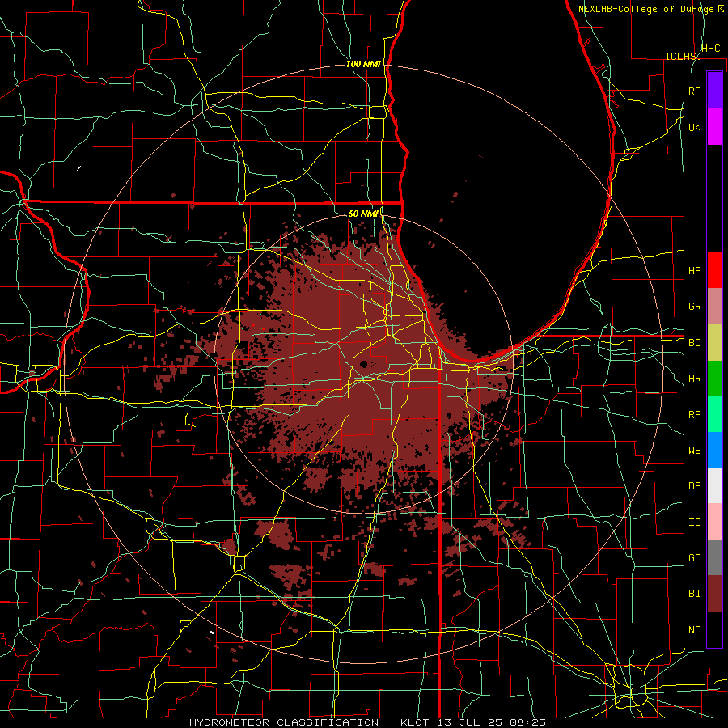
Task: Click the BI legend label
Action: coord(694,594)
